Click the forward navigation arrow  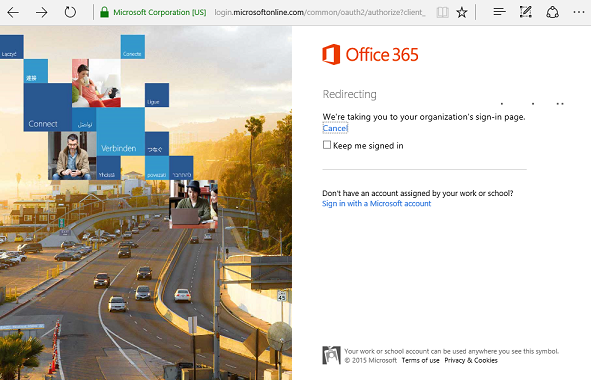click(41, 12)
